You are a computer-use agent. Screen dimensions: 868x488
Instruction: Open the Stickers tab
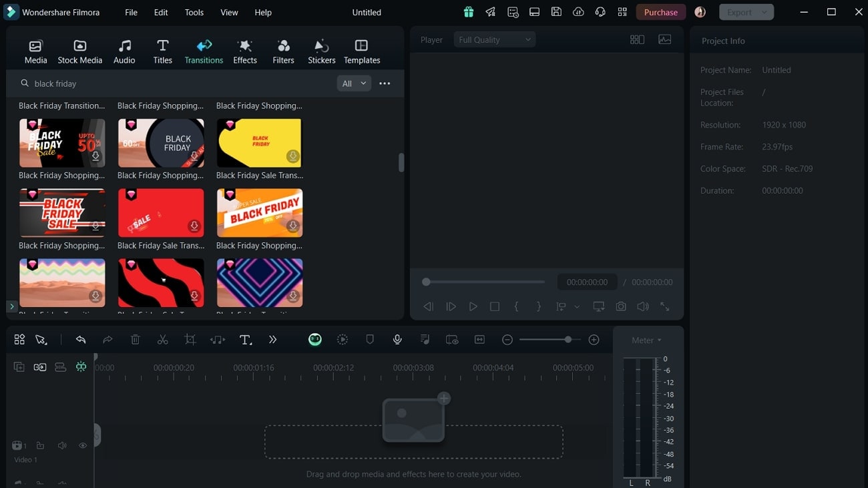pos(321,51)
